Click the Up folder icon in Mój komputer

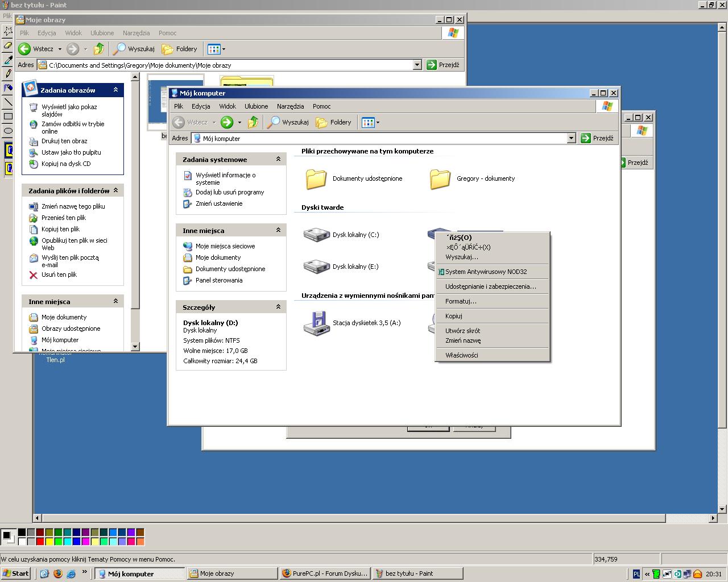(253, 122)
